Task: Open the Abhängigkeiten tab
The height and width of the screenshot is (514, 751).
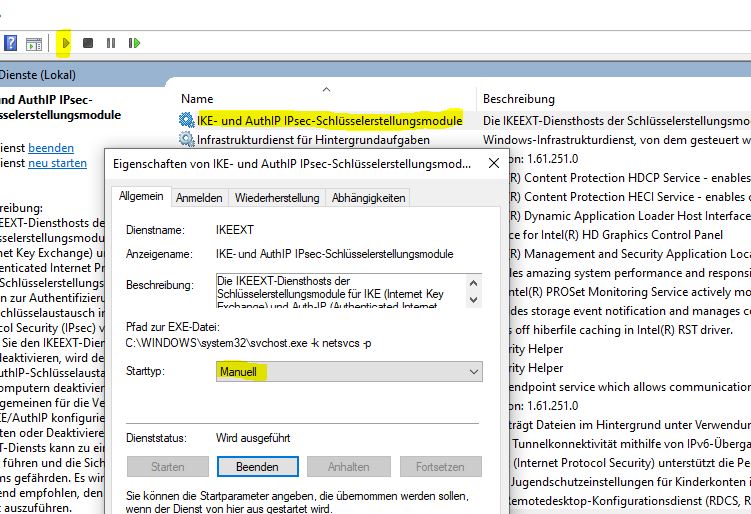Action: [368, 198]
